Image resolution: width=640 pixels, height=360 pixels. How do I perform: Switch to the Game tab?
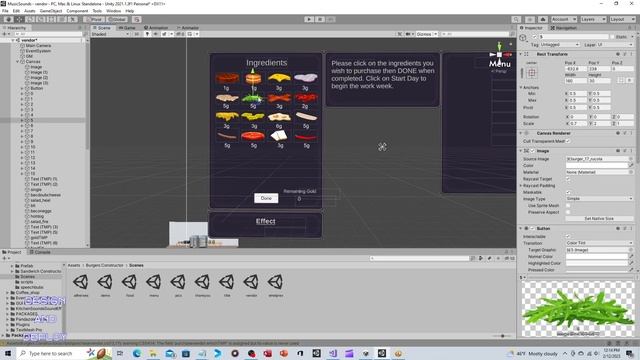point(127,28)
